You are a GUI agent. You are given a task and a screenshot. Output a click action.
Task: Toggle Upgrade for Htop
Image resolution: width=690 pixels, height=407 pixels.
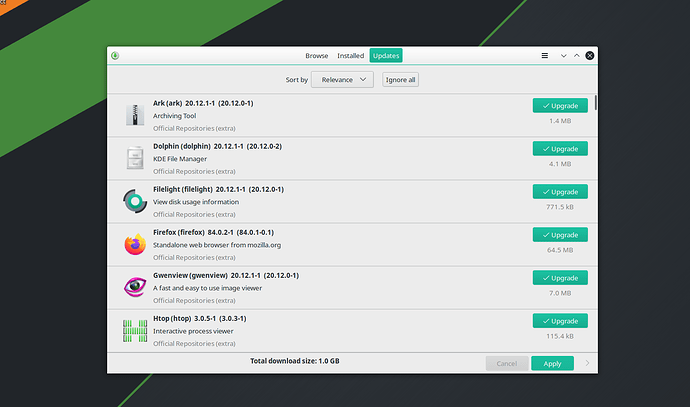coord(560,321)
